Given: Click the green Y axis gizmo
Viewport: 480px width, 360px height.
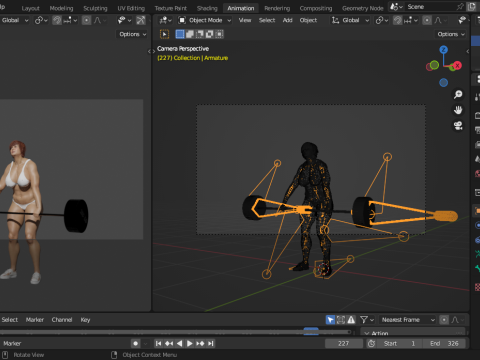Looking at the screenshot, I should [434, 65].
